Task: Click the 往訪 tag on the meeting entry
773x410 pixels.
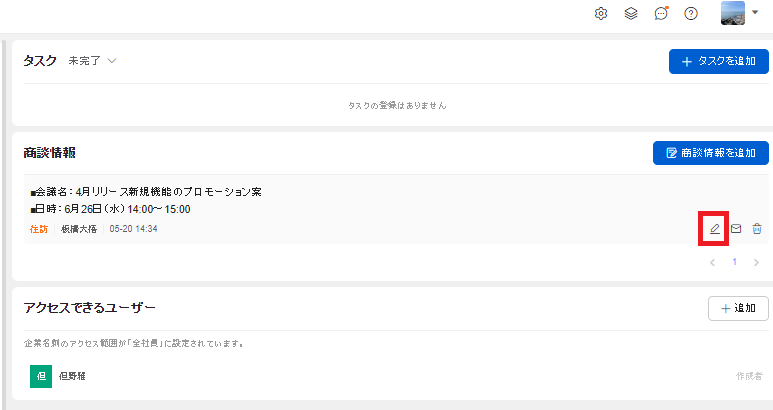Action: point(39,229)
